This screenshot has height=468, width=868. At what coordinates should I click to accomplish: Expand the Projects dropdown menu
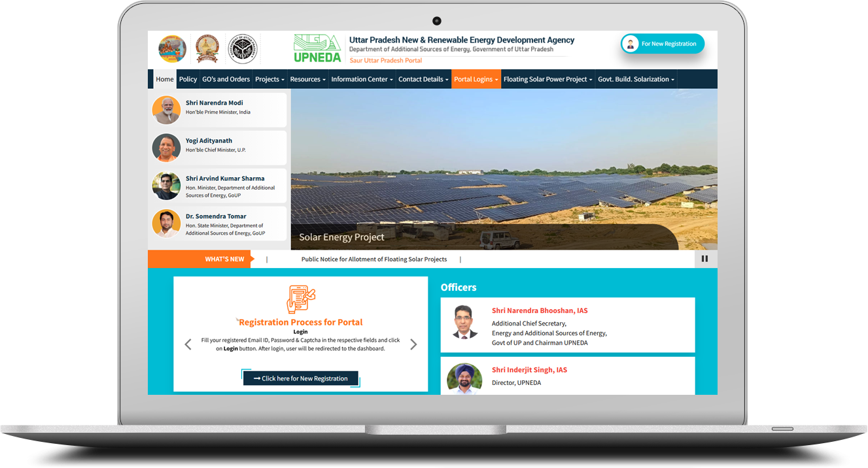tap(269, 79)
